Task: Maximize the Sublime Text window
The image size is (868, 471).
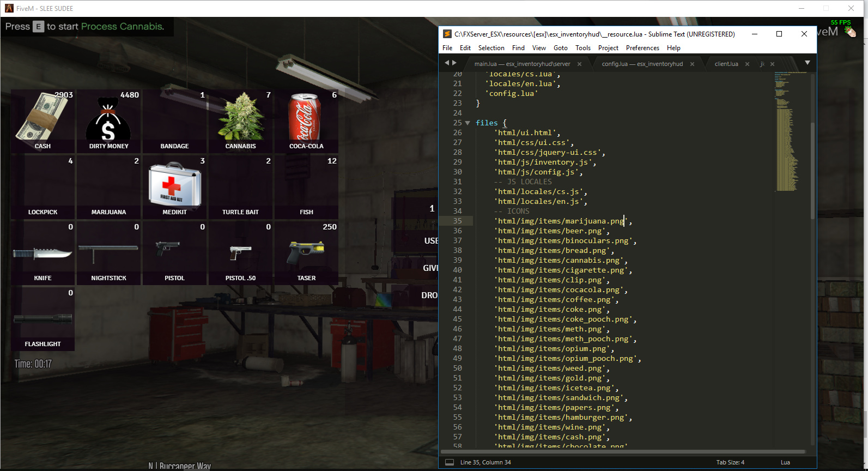Action: [779, 34]
